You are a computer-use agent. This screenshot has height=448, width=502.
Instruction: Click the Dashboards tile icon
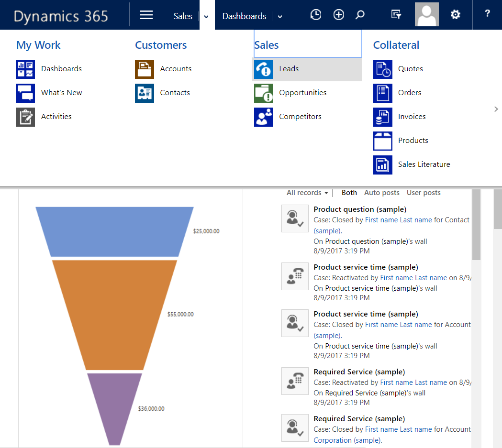tap(25, 69)
